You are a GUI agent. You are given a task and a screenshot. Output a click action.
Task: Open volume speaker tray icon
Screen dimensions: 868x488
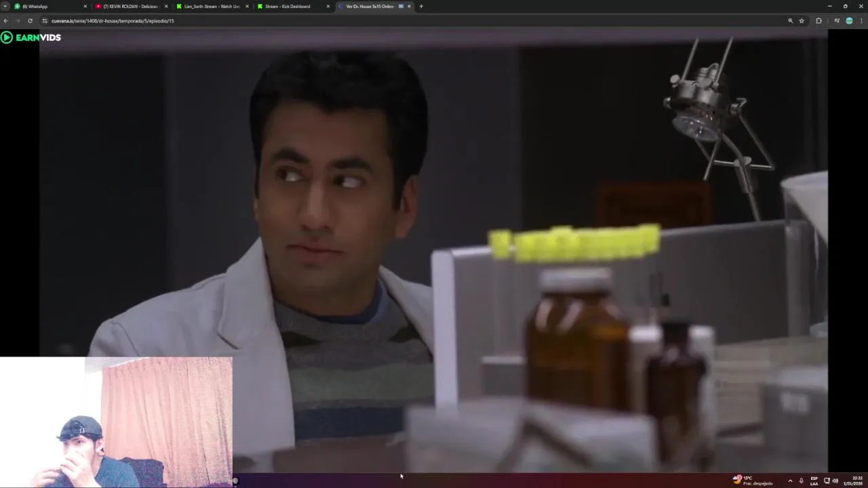[x=835, y=481]
